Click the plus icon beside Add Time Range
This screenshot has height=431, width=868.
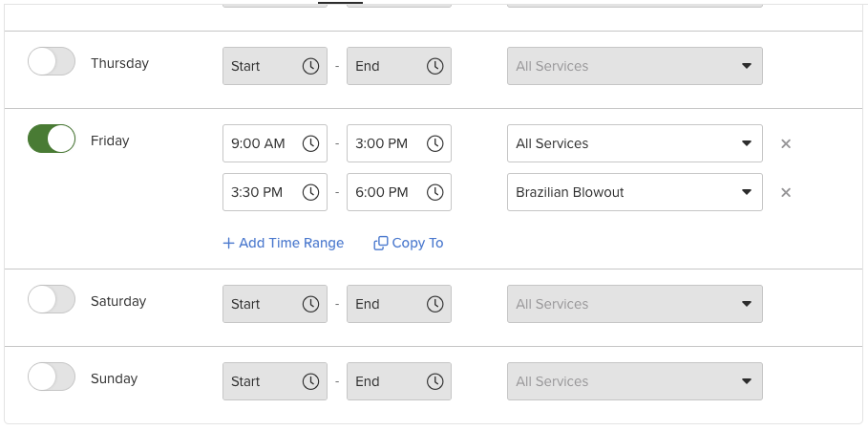click(228, 243)
